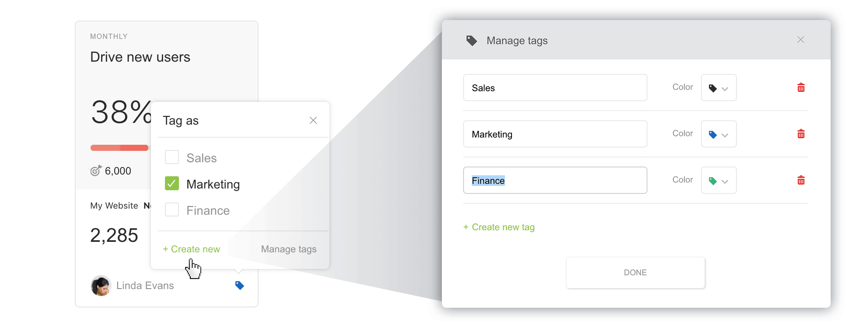Delete the Finance tag with trash icon
The image size is (868, 328).
pos(801,180)
